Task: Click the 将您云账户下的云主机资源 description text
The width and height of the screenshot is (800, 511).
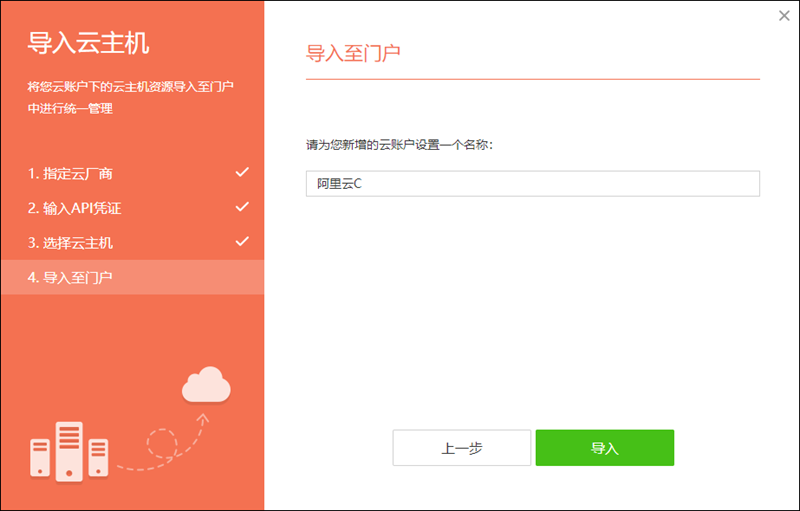Action: click(x=131, y=97)
